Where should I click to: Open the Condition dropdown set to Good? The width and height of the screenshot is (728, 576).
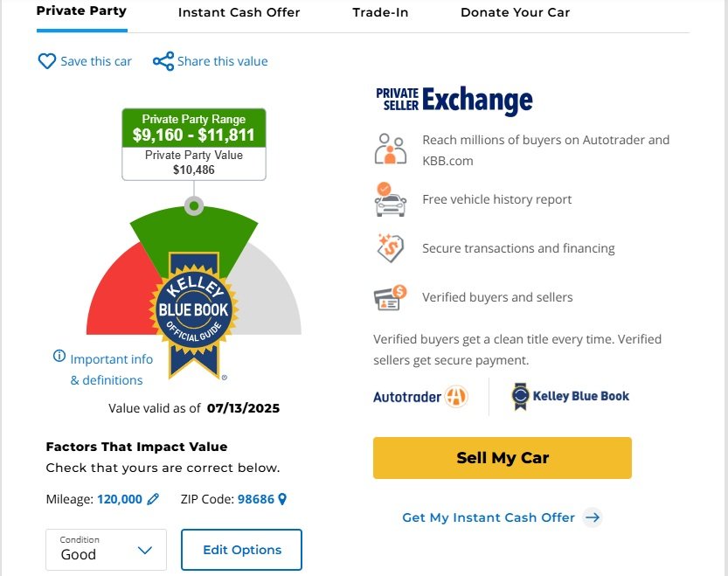point(106,550)
